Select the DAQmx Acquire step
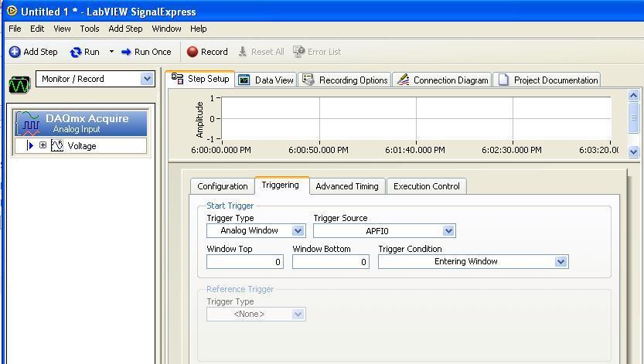The width and height of the screenshot is (644, 364). pyautogui.click(x=81, y=123)
